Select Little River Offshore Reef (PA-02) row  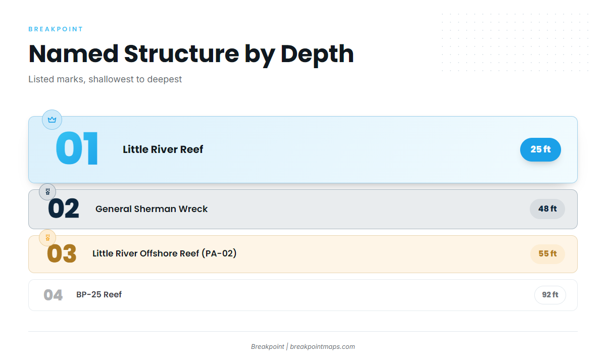303,254
